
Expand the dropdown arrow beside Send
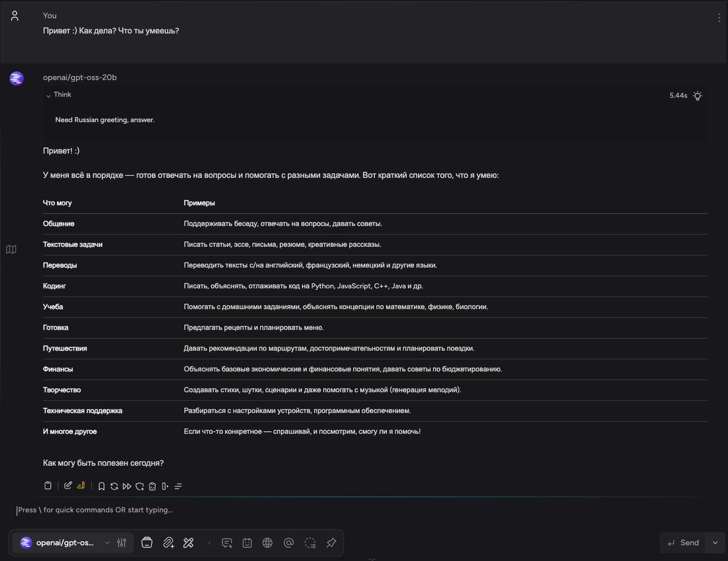[715, 543]
